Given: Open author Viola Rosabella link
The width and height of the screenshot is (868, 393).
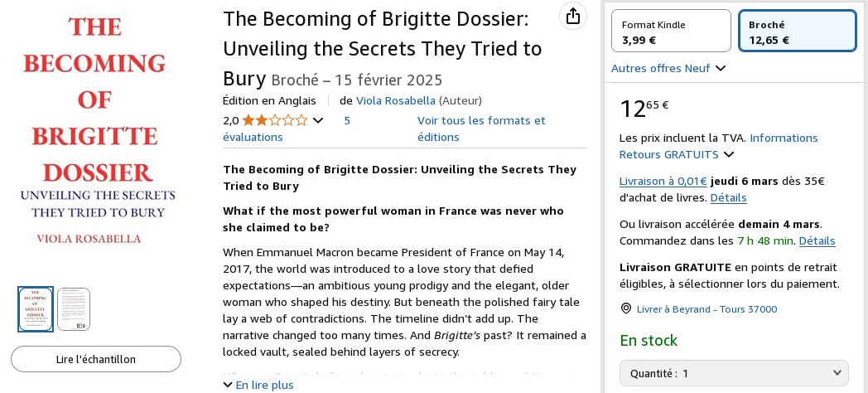Looking at the screenshot, I should [x=396, y=100].
